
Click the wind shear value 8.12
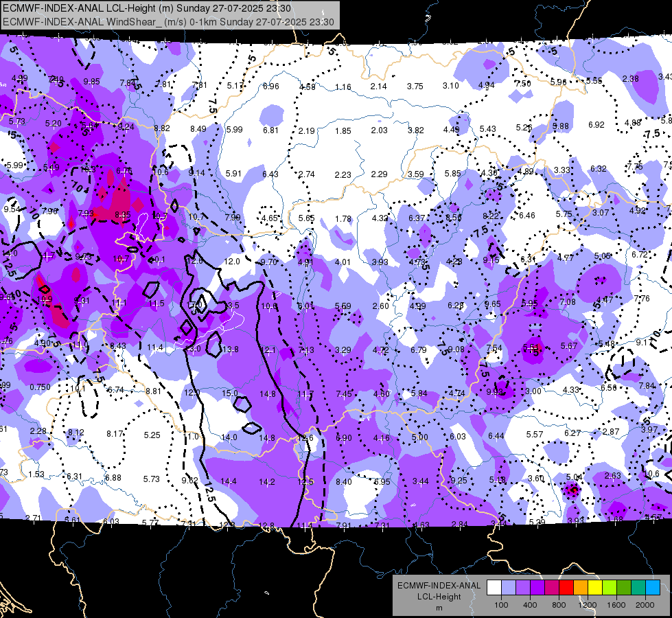pos(76,432)
